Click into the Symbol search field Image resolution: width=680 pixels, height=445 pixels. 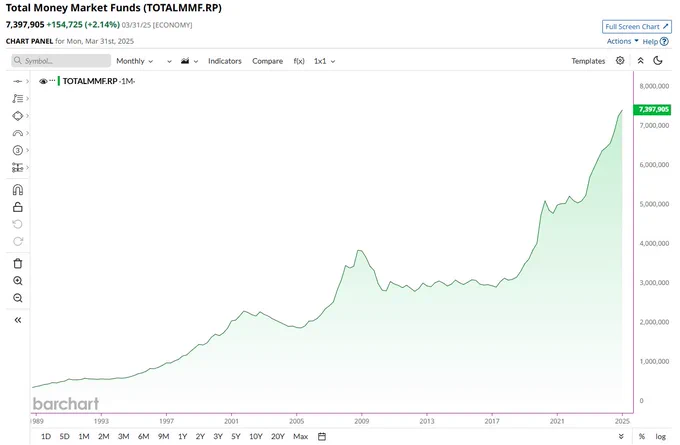click(x=61, y=61)
